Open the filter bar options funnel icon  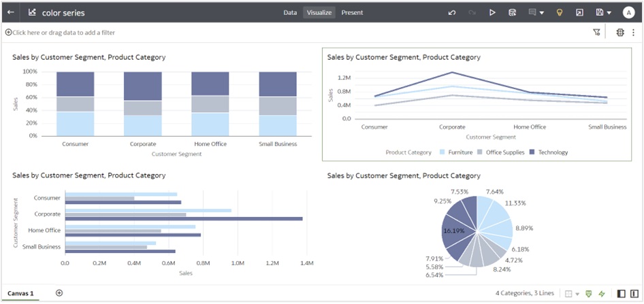tap(597, 32)
